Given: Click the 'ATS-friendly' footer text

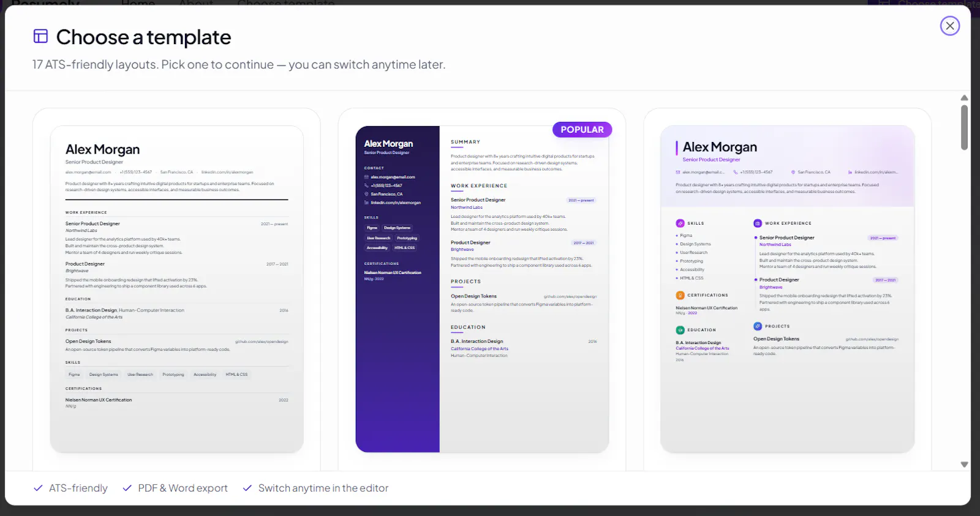Looking at the screenshot, I should (78, 488).
